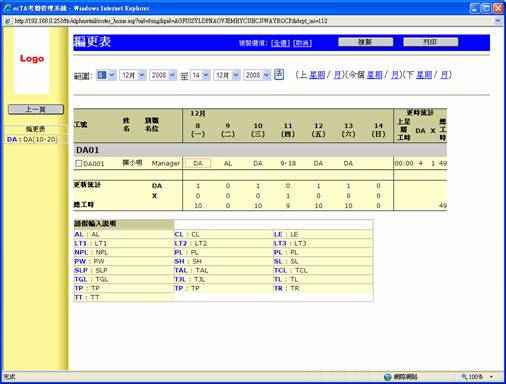Click the 上一頁 (previous page) sidebar button

point(36,109)
